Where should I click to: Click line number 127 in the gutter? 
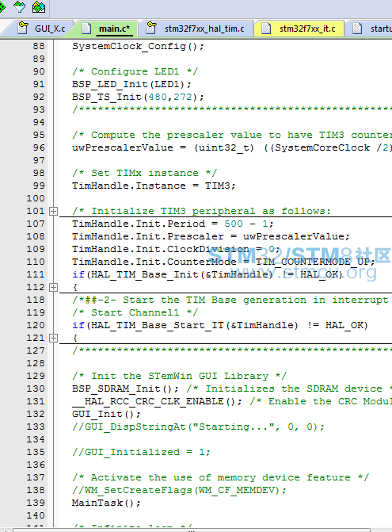pyautogui.click(x=36, y=350)
